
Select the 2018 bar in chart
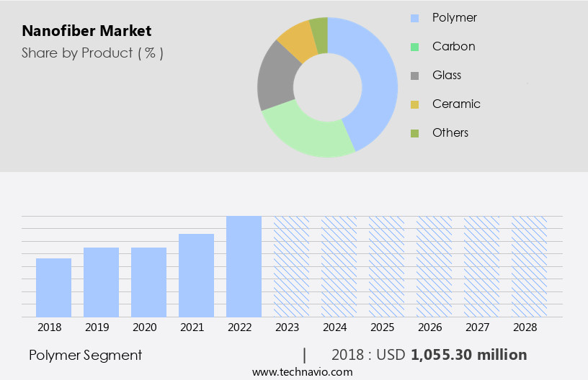click(53, 287)
